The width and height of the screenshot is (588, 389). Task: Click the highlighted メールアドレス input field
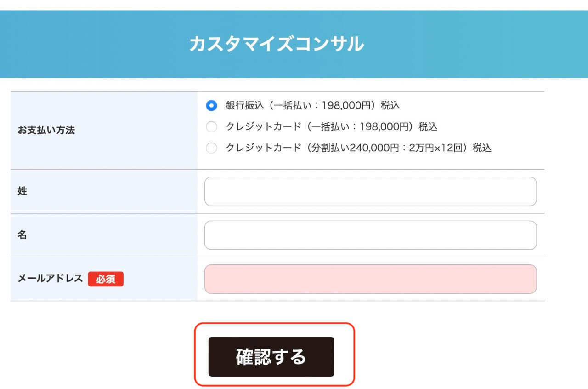(370, 279)
